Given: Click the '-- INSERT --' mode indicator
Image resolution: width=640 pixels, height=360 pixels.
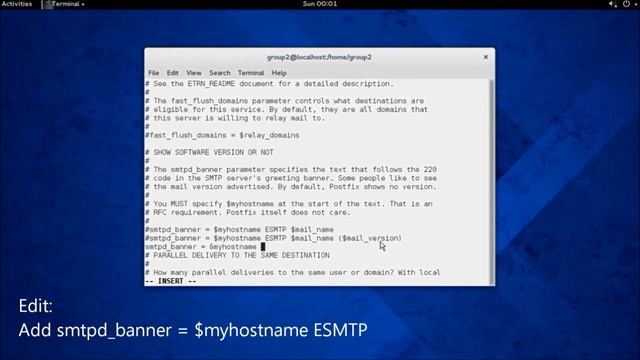Looking at the screenshot, I should click(171, 281).
